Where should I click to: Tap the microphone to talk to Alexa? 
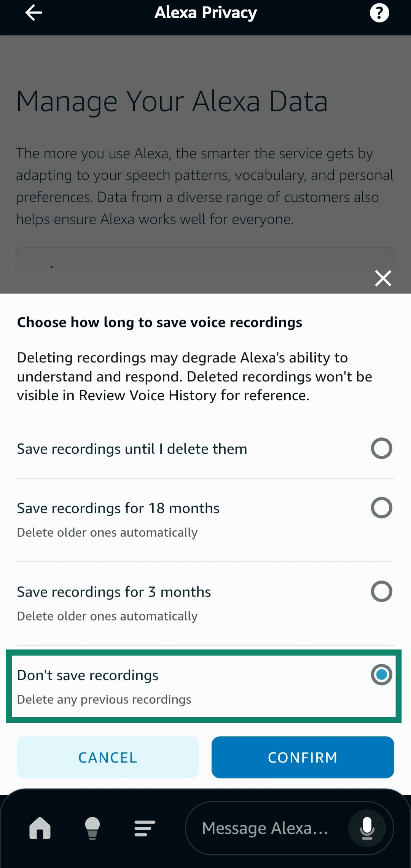(366, 827)
